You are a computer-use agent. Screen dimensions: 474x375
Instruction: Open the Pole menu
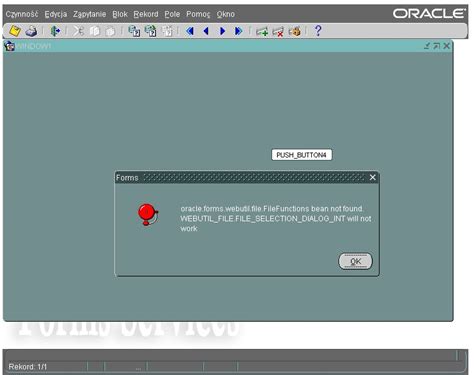tap(172, 14)
